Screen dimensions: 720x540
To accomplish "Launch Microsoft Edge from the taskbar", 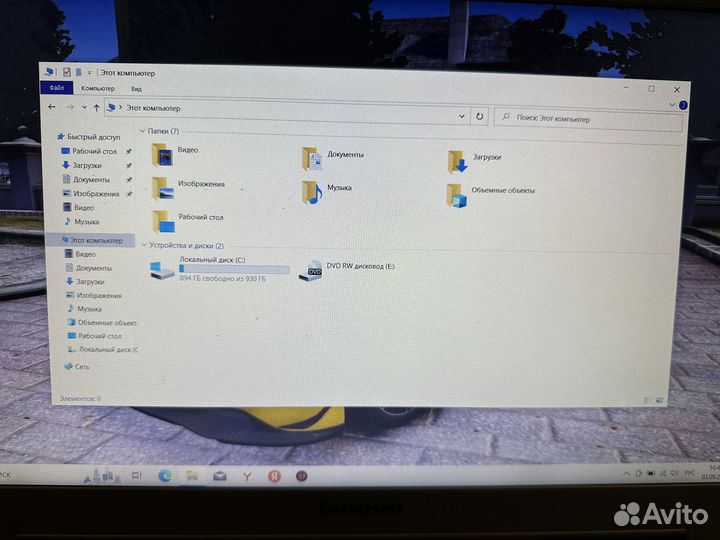I will click(165, 476).
